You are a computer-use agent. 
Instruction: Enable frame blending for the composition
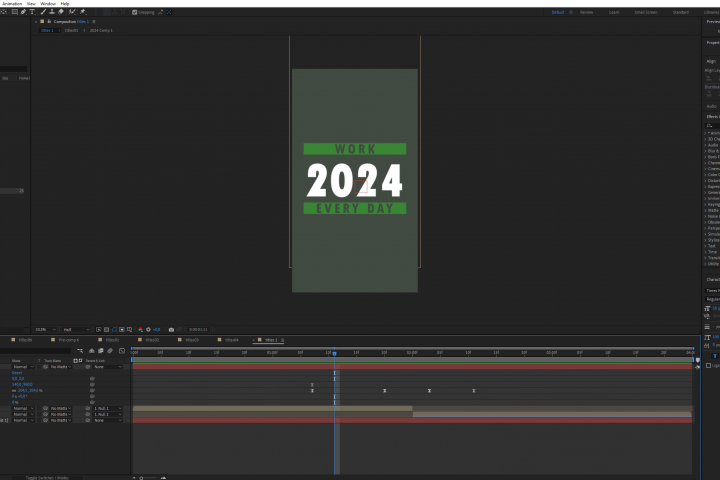coord(101,351)
